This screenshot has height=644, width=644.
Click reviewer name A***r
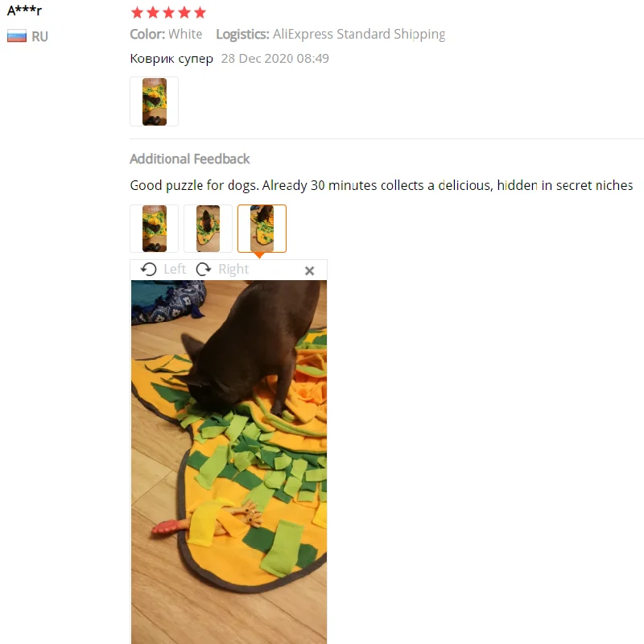[25, 10]
